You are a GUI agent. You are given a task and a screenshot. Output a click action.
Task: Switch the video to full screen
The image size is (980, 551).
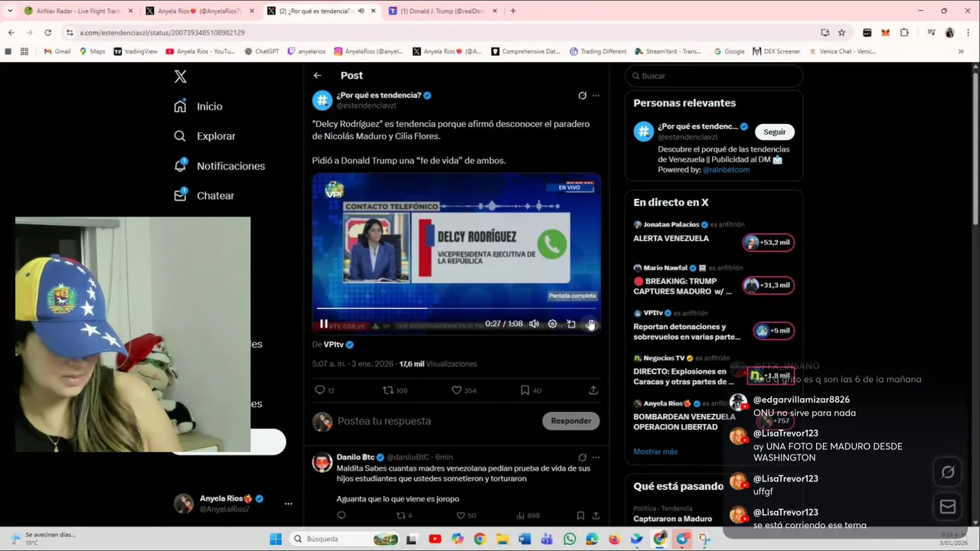click(590, 324)
